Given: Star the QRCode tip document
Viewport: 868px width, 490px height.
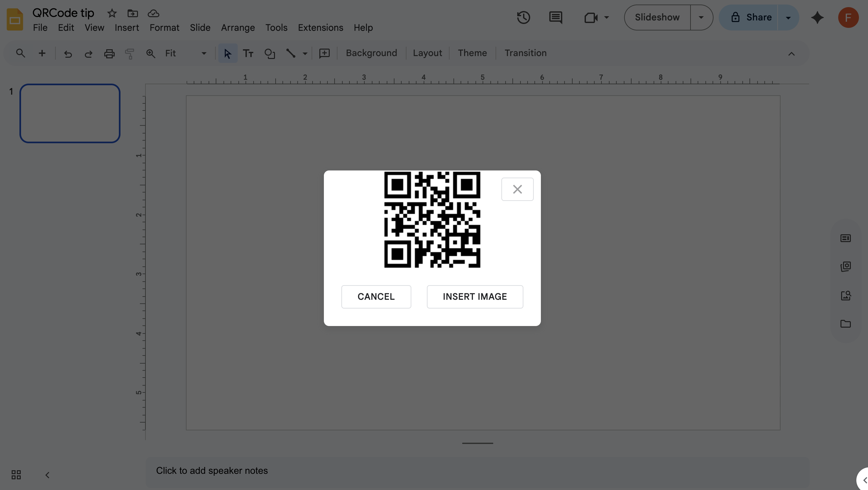Looking at the screenshot, I should tap(112, 14).
